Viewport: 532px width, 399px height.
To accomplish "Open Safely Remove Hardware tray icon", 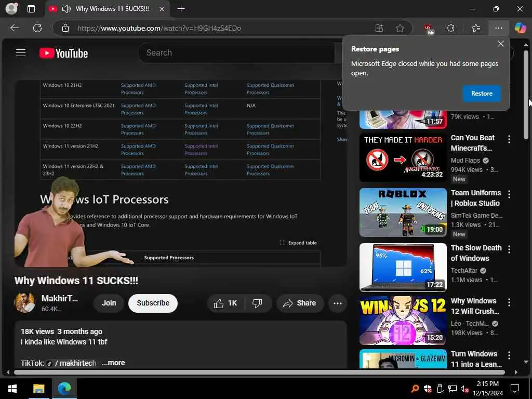I will pyautogui.click(x=440, y=389).
